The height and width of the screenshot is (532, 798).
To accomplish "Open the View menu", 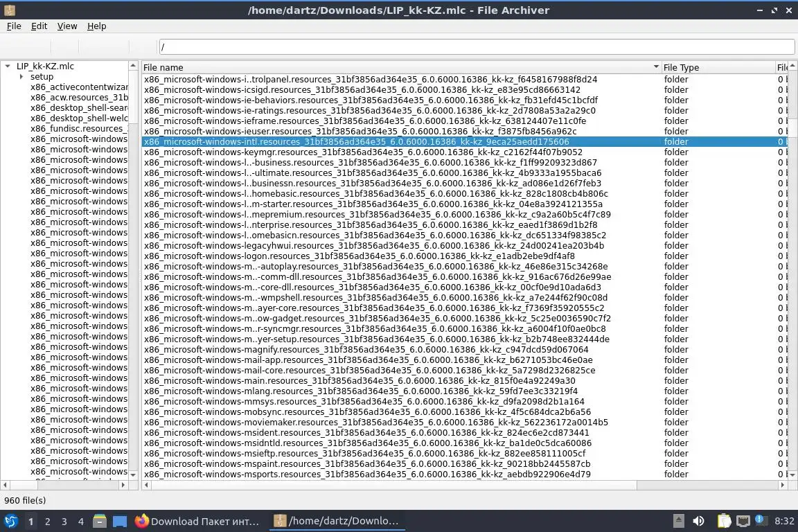I will click(66, 26).
